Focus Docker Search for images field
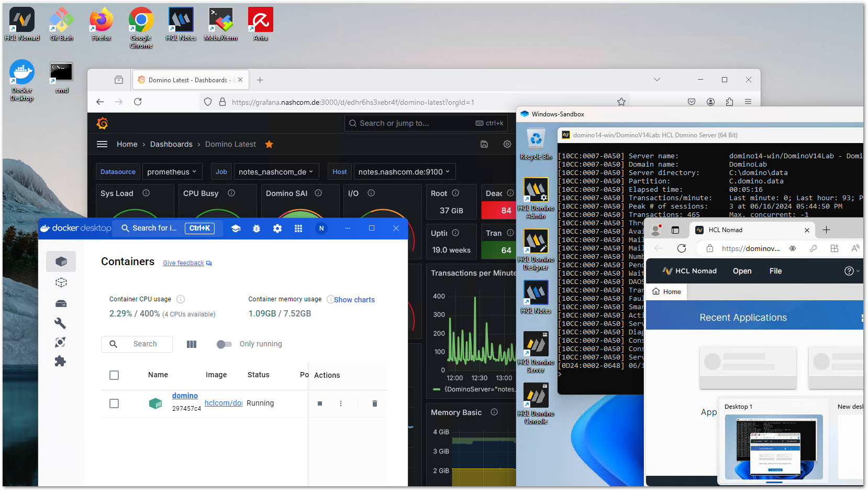 click(x=168, y=228)
